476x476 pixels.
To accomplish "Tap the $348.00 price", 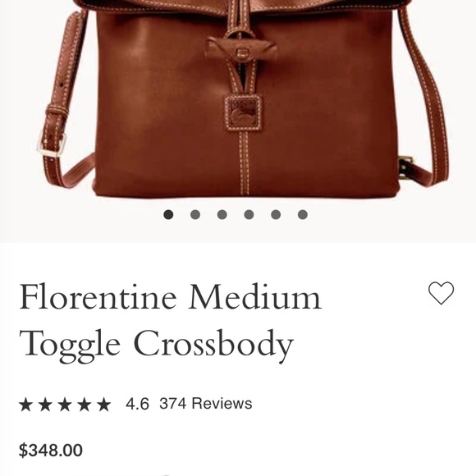I will click(x=51, y=451).
